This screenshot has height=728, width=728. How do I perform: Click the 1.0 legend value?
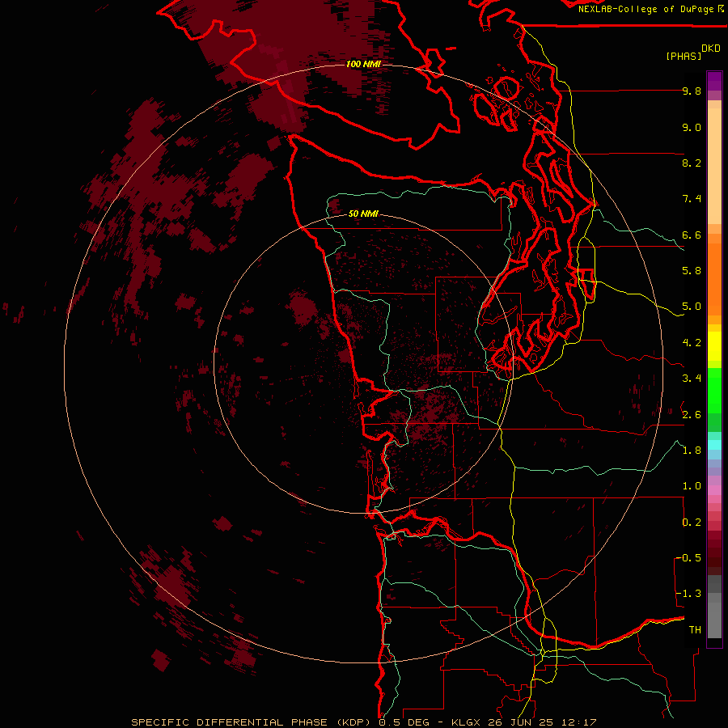coord(692,486)
